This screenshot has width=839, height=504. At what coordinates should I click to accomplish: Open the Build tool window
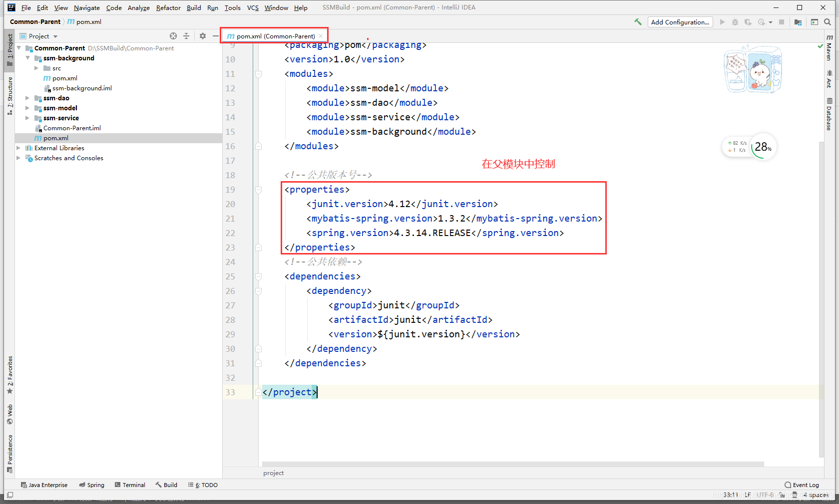166,485
